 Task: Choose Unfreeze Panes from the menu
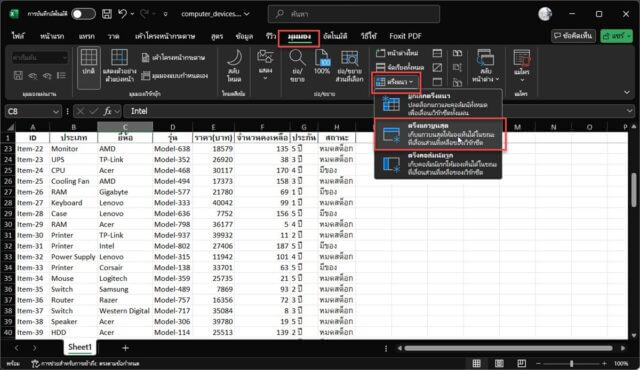click(438, 104)
